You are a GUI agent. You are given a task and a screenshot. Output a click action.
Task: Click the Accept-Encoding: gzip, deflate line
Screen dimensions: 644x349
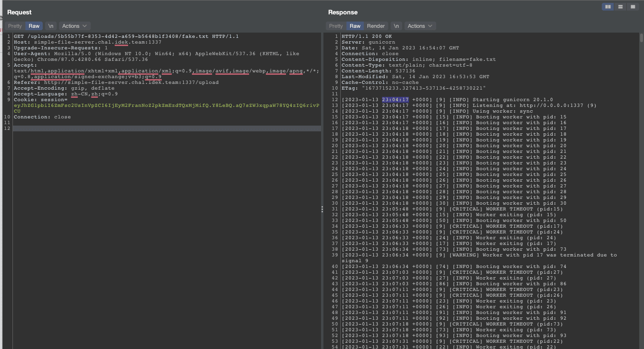click(64, 88)
